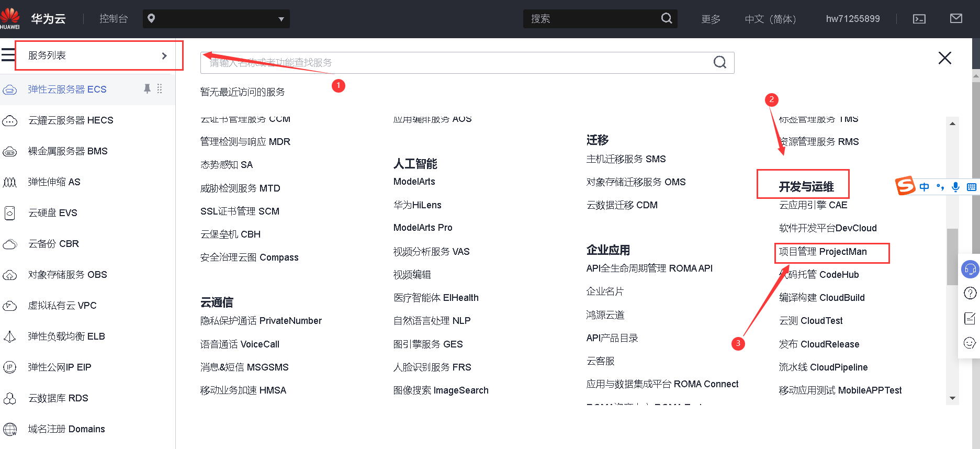This screenshot has width=980, height=449.
Task: Open 虚拟私有云 VPC in sidebar
Action: coord(62,306)
